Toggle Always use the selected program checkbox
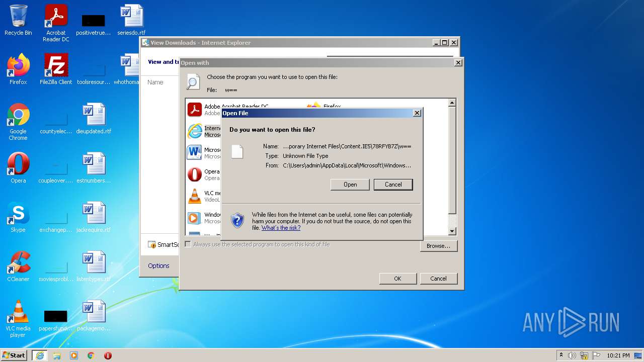Image resolution: width=644 pixels, height=362 pixels. point(188,244)
